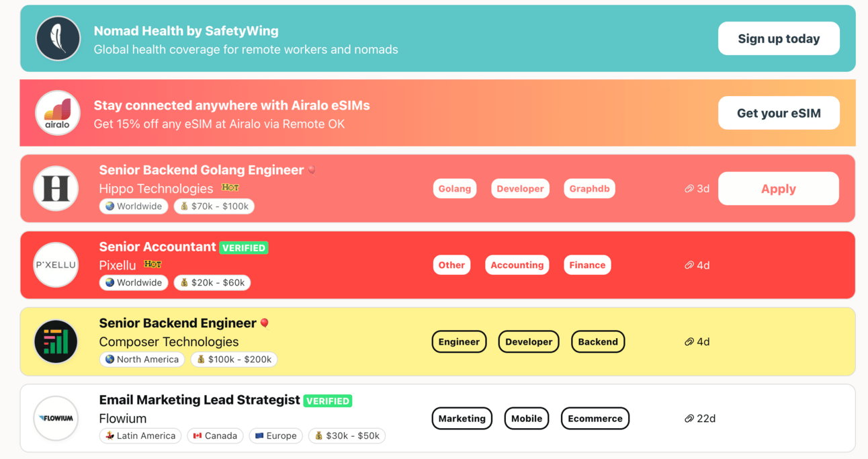
Task: Filter by the Golang tag
Action: point(455,189)
